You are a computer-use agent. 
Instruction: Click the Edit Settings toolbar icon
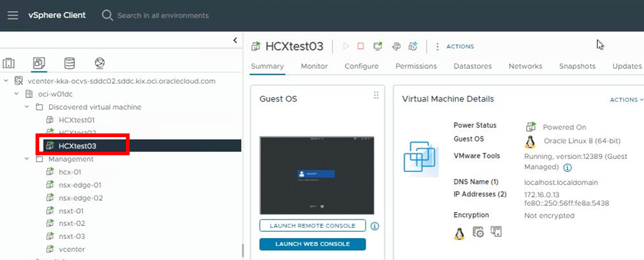(395, 46)
